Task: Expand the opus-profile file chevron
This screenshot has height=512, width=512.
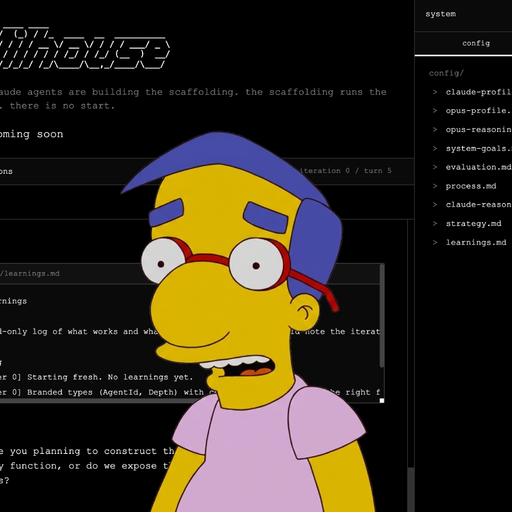Action: click(x=435, y=111)
